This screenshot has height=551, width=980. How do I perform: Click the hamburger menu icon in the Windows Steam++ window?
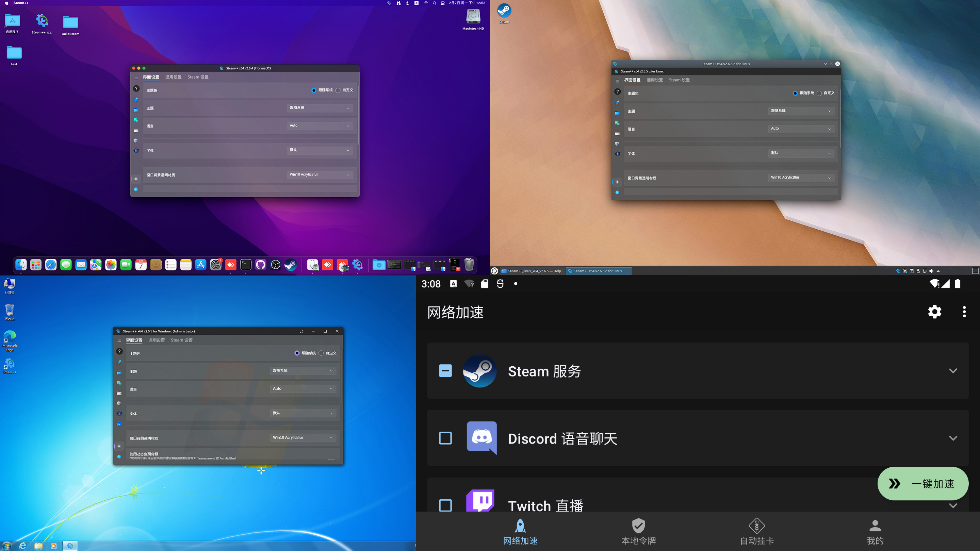tap(119, 341)
